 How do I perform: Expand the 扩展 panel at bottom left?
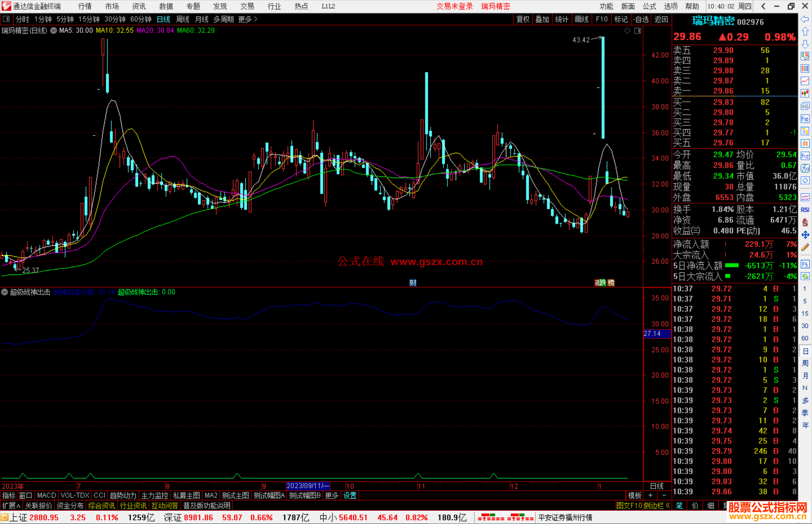11,506
